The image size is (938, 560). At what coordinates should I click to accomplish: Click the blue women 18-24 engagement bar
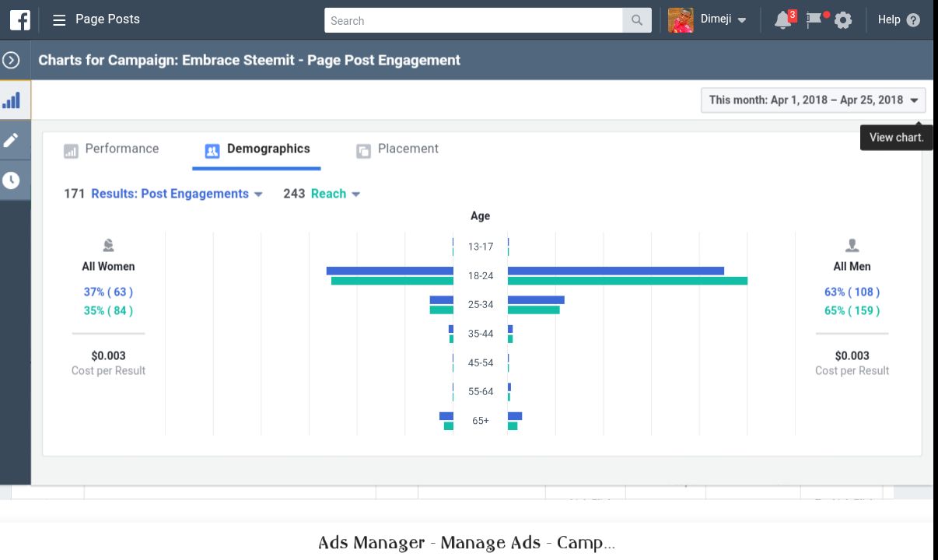pyautogui.click(x=390, y=271)
